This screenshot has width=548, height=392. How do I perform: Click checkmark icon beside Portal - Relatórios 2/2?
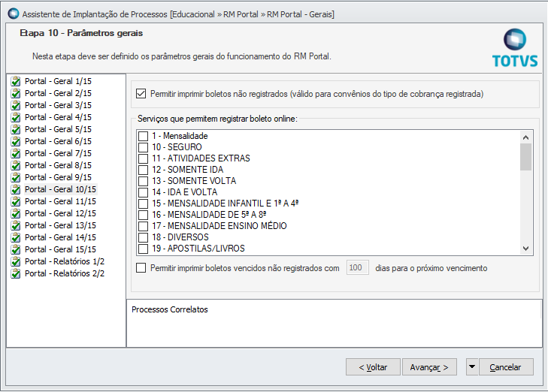(x=16, y=273)
